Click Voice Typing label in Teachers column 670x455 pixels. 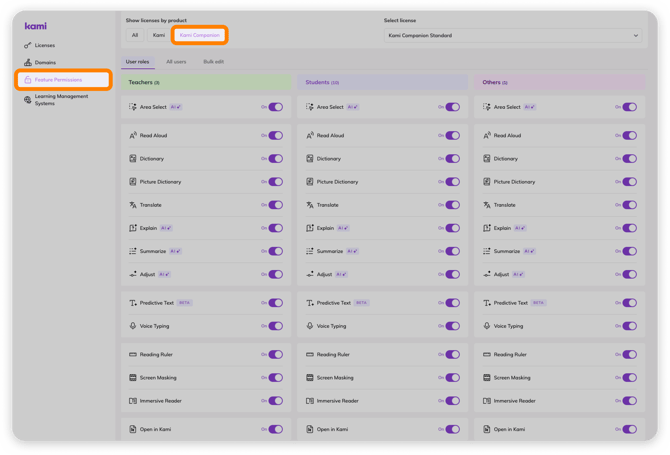tap(154, 326)
